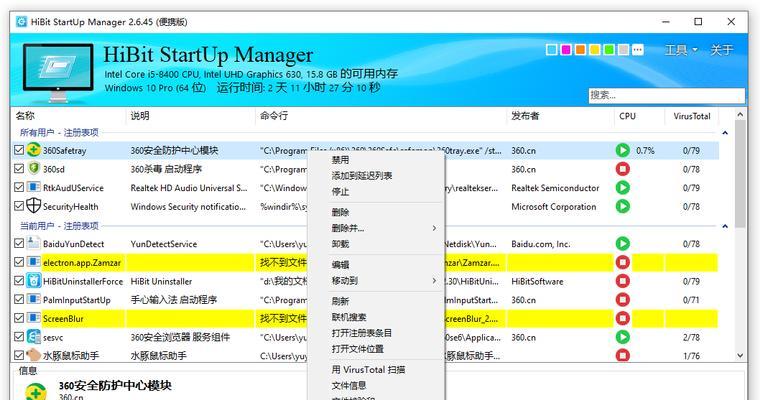Click the BaiduYunDetect file icon
Image resolution: width=760 pixels, height=400 pixels.
click(33, 243)
